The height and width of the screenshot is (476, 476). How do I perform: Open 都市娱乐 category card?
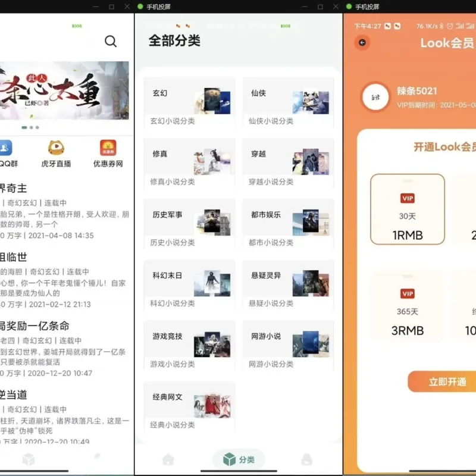tap(288, 224)
